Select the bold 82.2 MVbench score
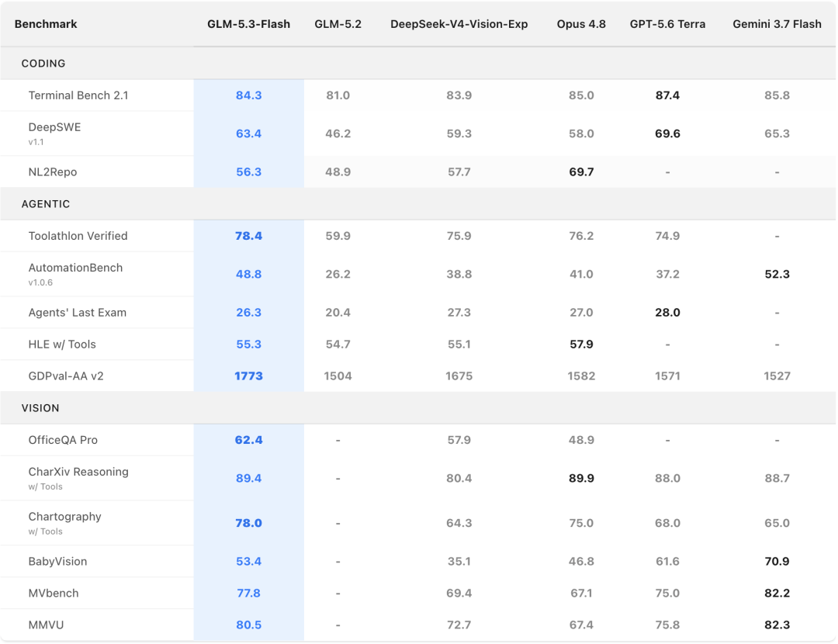The height and width of the screenshot is (644, 838). 777,593
